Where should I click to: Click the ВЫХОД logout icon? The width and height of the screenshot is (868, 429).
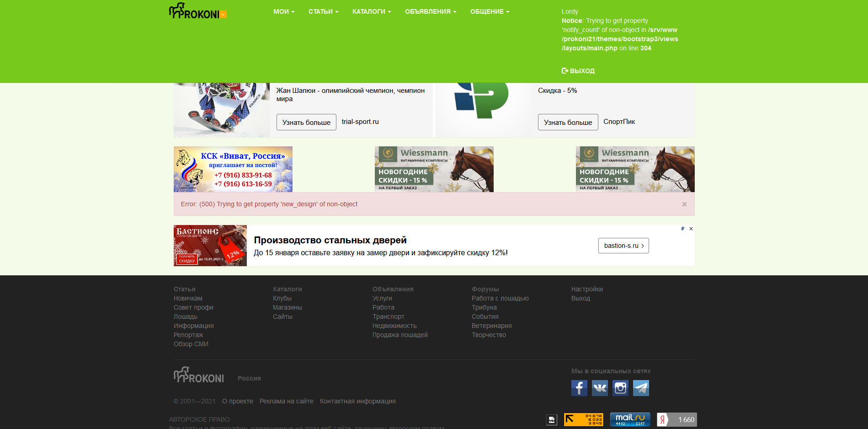click(564, 70)
